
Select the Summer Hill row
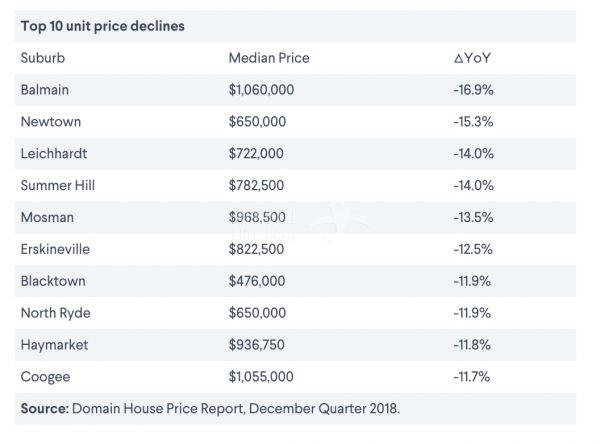tap(58, 185)
